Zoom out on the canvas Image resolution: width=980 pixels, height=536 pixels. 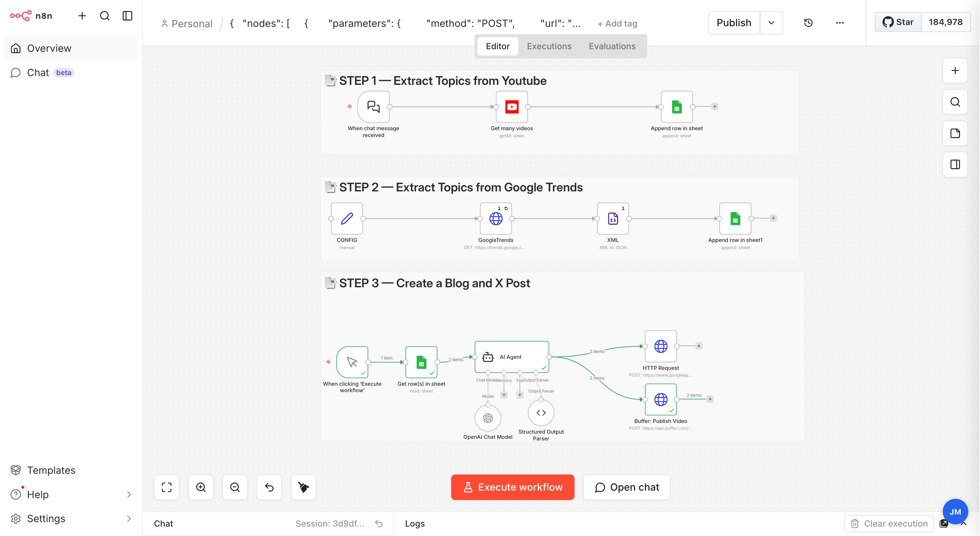[x=235, y=487]
